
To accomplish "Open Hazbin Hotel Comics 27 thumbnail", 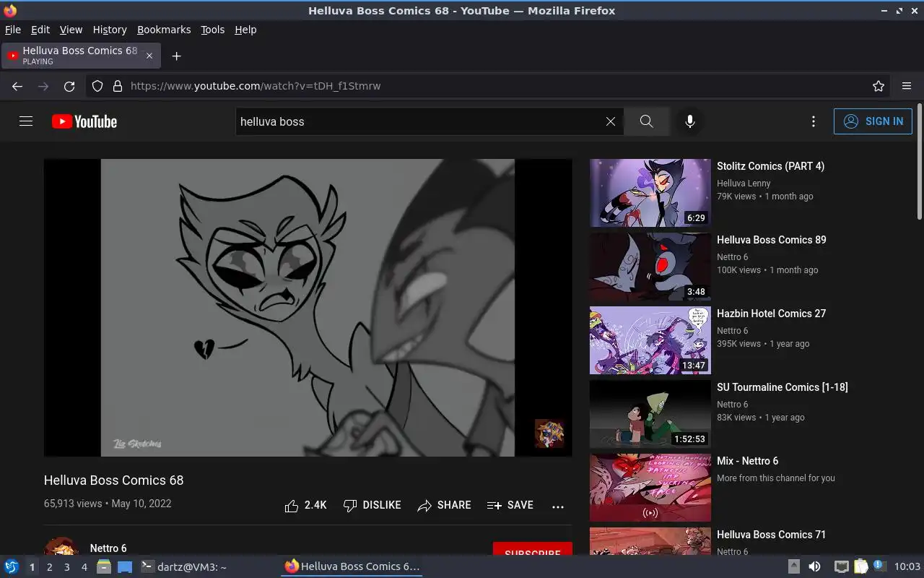I will click(x=650, y=340).
